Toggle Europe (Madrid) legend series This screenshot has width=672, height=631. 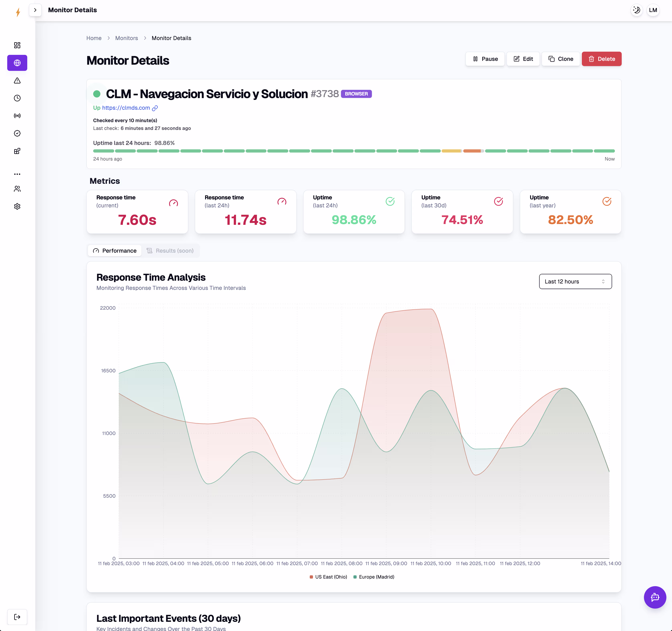[x=373, y=577]
